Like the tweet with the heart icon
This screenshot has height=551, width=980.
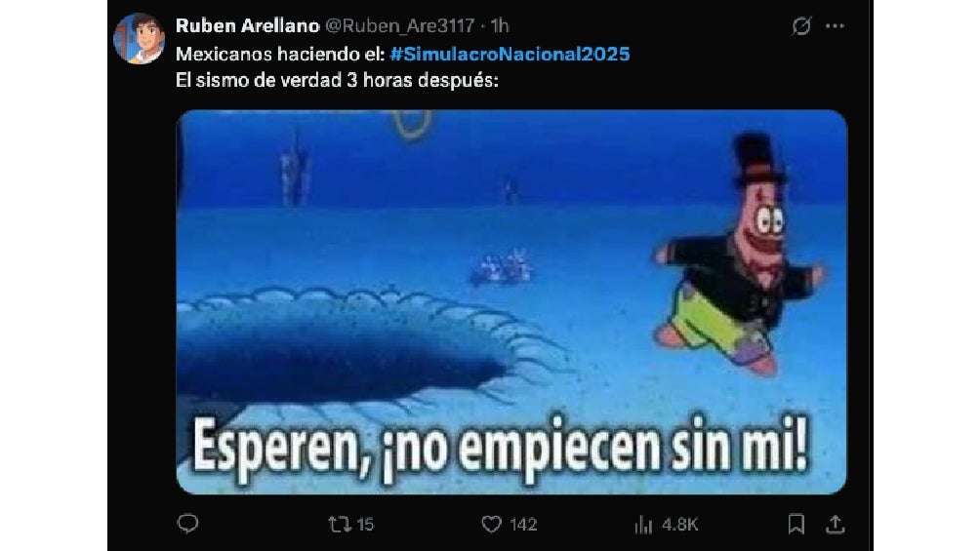point(491,524)
